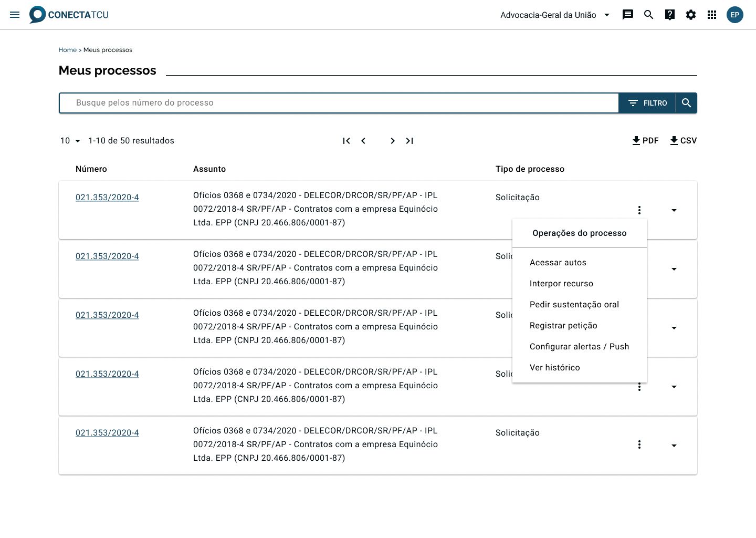Viewport: 756px width, 538px height.
Task: Click the Assunto text of the second row
Action: coord(316,268)
